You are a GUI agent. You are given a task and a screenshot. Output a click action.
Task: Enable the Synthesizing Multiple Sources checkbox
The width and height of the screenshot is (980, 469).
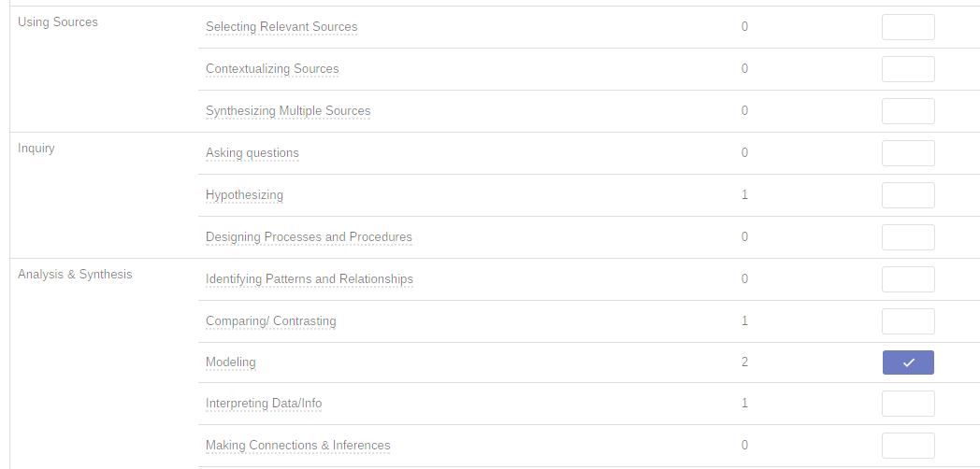(908, 111)
